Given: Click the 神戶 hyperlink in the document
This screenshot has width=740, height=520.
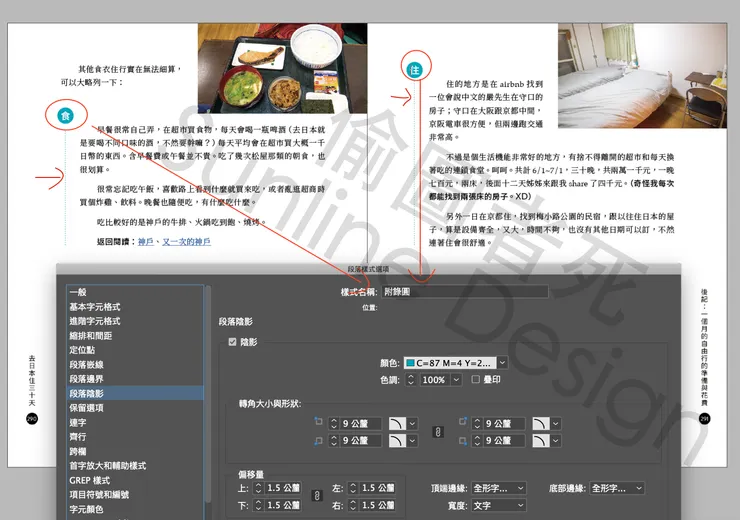Looking at the screenshot, I should tap(146, 242).
